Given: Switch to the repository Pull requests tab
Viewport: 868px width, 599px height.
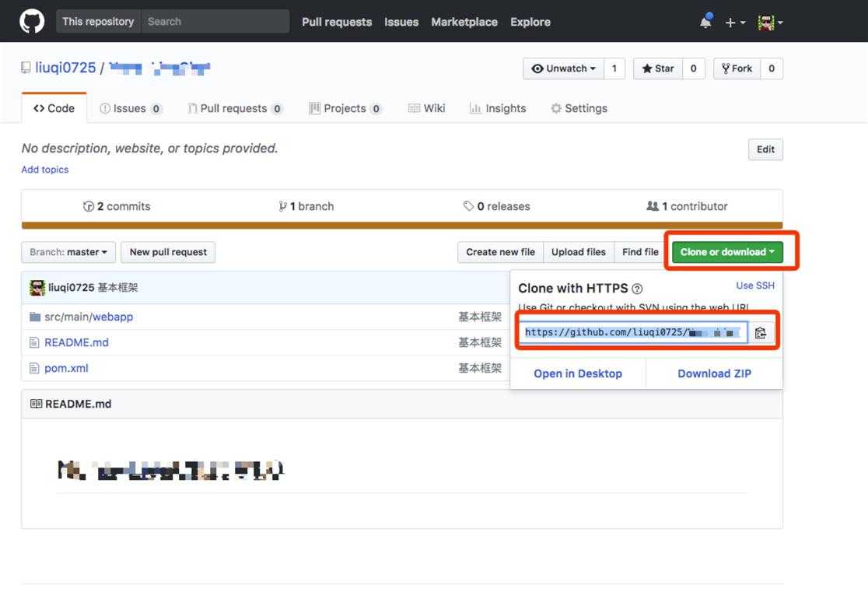Looking at the screenshot, I should [x=235, y=108].
